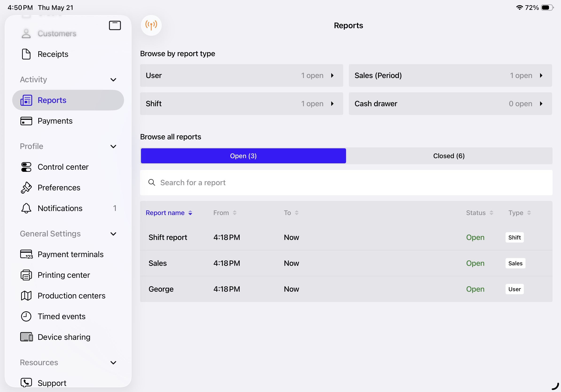Click the Sales report name
Screen dimensions: 561x392
(x=158, y=263)
